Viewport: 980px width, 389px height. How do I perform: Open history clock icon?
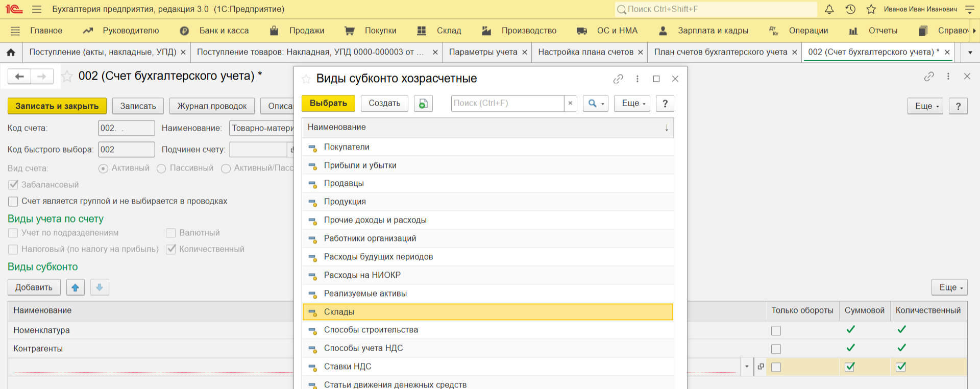tap(850, 9)
